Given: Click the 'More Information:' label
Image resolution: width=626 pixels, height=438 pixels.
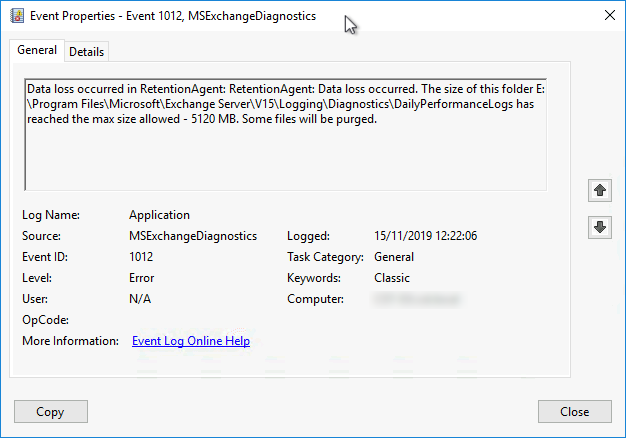Looking at the screenshot, I should 70,341.
